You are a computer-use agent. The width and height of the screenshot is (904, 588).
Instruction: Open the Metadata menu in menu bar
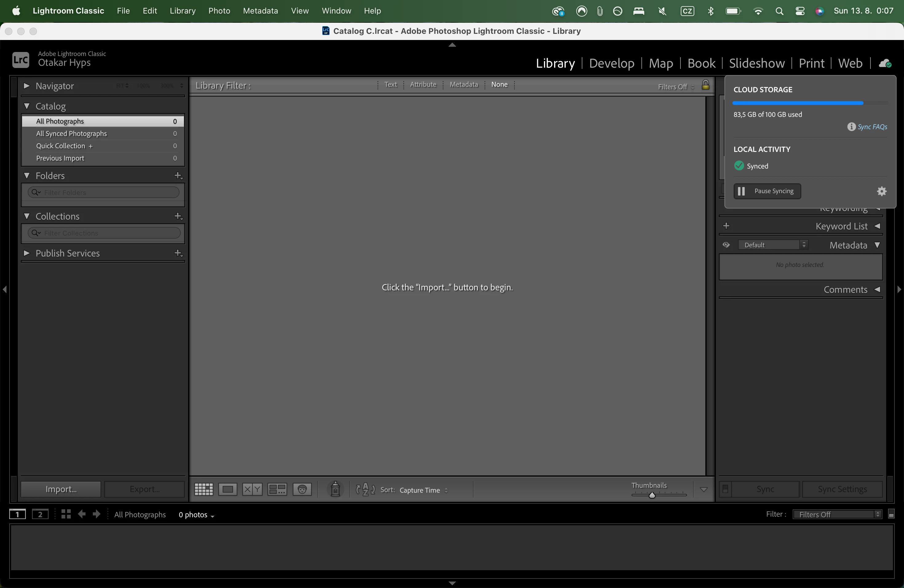point(260,11)
